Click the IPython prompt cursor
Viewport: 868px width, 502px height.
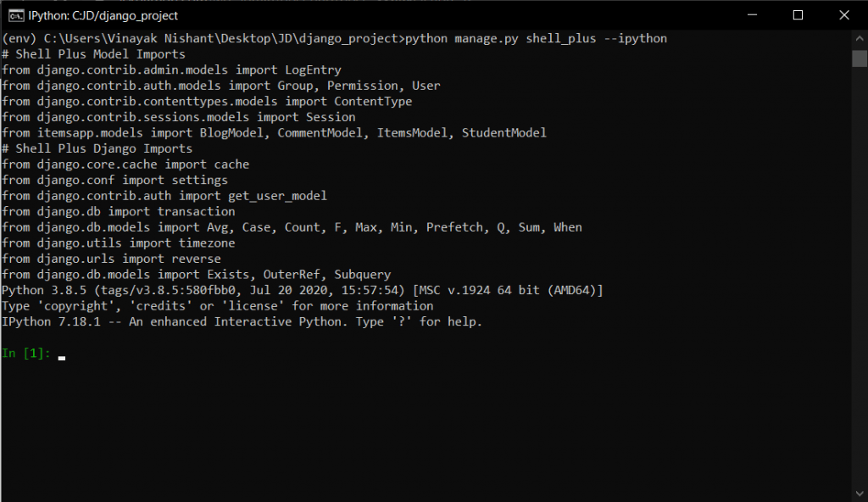[61, 357]
